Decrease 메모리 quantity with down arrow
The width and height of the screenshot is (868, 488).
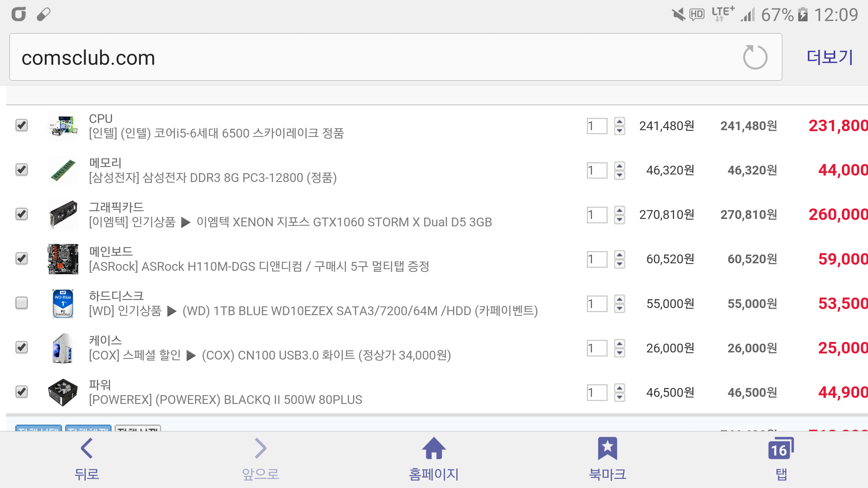point(619,175)
